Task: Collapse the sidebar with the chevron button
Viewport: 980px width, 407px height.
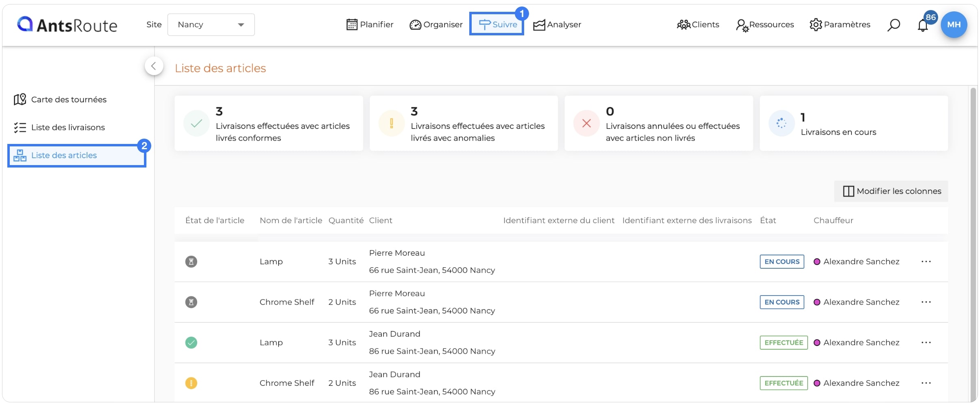Action: tap(154, 66)
